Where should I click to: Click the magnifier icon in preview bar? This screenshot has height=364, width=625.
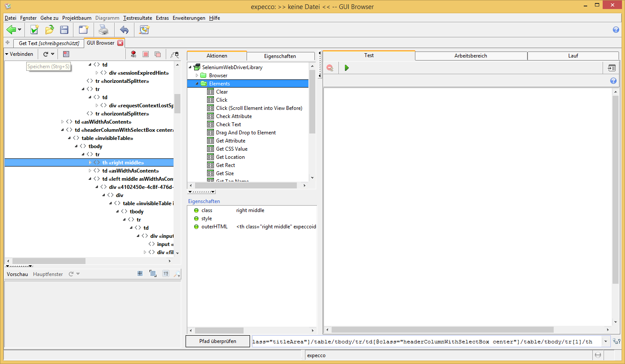click(x=177, y=274)
